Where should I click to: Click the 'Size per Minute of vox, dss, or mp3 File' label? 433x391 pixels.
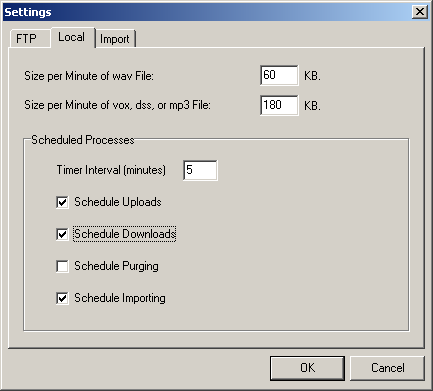[x=117, y=105]
